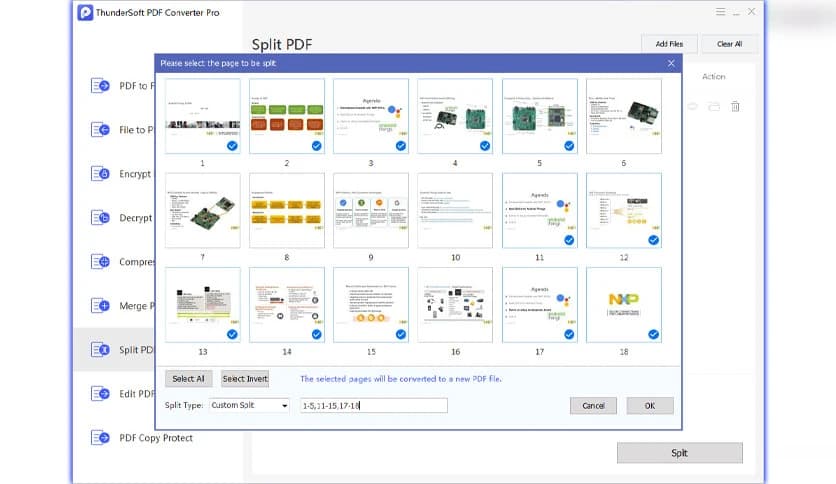Click the Action column header
Viewport: 836px width, 484px height.
[x=713, y=77]
